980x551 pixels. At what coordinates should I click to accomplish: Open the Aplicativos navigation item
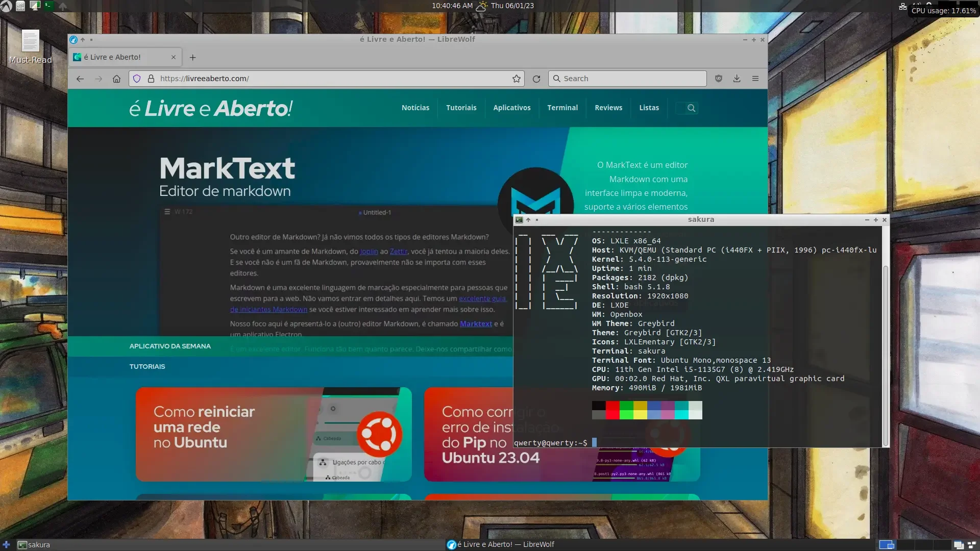[512, 108]
